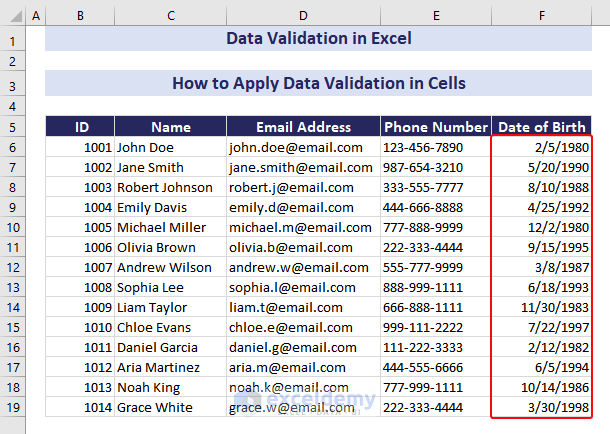610x434 pixels.
Task: Select column B header
Action: tap(80, 16)
